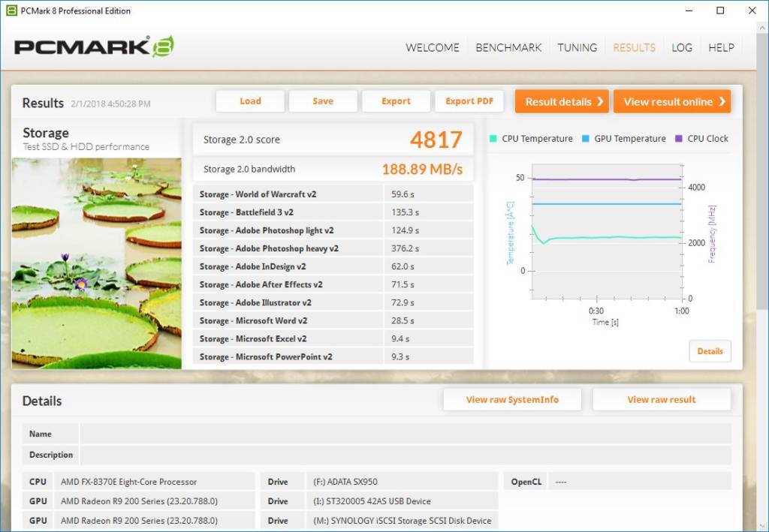Click the water lily storage thumbnail
The image size is (769, 532).
tap(97, 263)
